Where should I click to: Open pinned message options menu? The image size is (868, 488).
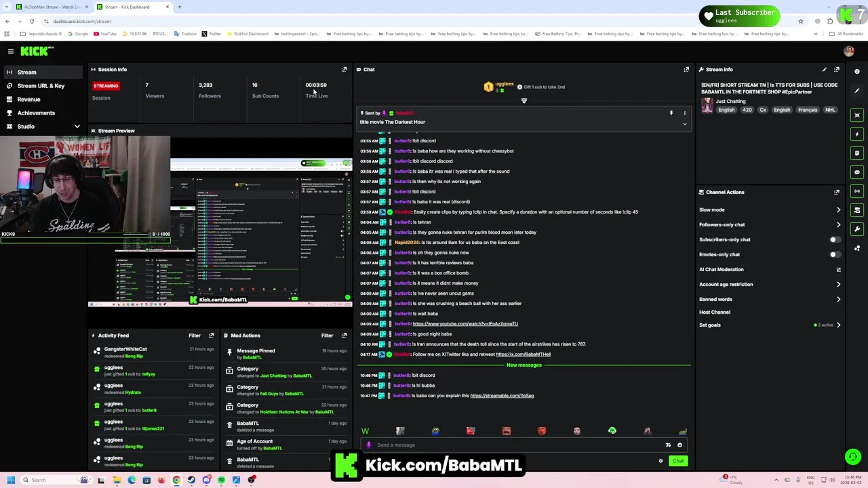[x=684, y=113]
